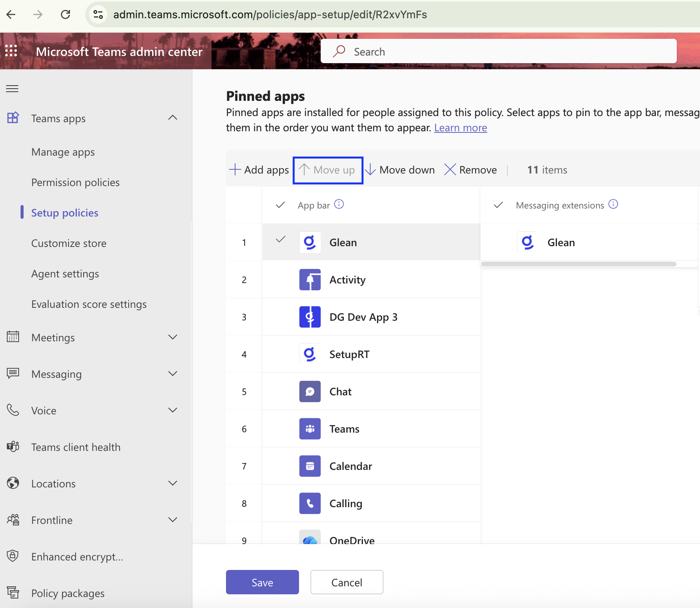The image size is (700, 608).
Task: Open Customize store in sidebar
Action: pyautogui.click(x=69, y=244)
